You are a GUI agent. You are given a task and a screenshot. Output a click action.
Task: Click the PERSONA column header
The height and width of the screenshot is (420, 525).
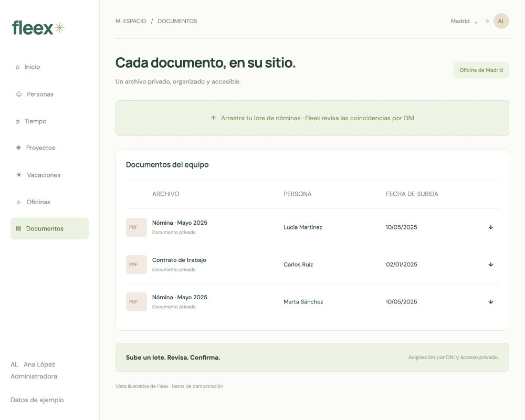click(297, 194)
